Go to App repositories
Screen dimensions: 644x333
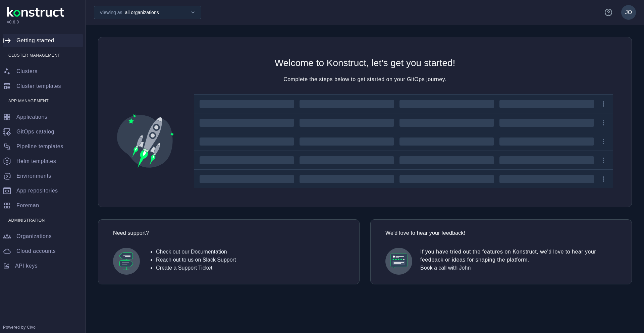(43, 191)
